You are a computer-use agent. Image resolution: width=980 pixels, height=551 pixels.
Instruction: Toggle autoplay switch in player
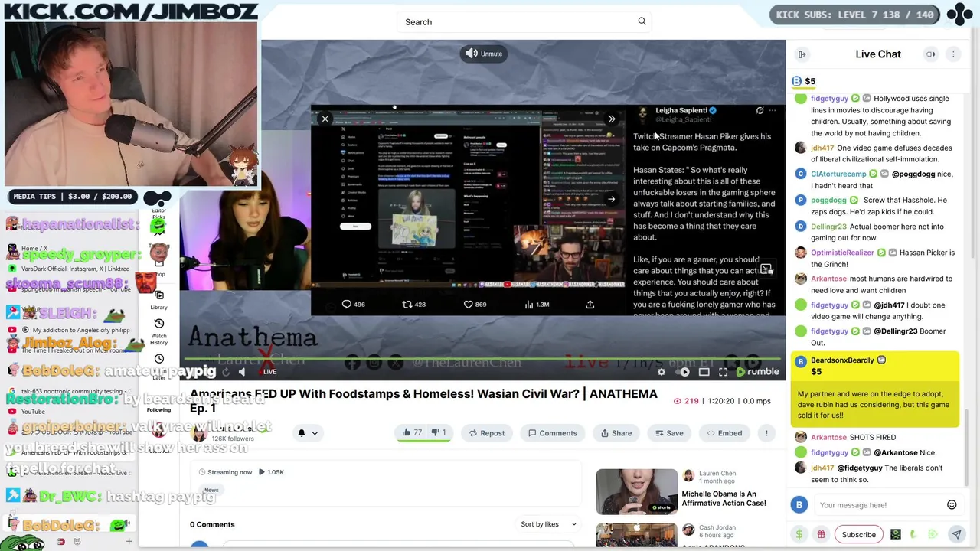point(684,372)
